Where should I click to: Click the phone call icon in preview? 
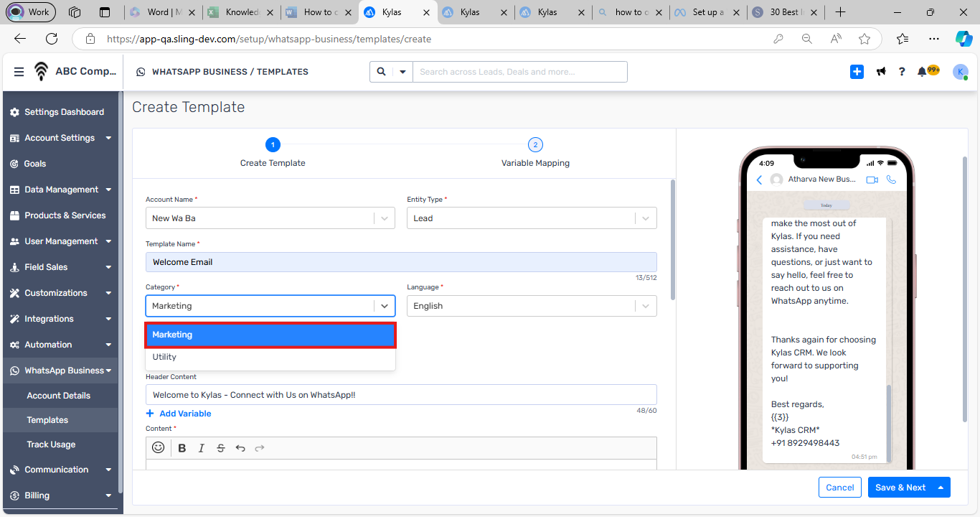coord(892,180)
